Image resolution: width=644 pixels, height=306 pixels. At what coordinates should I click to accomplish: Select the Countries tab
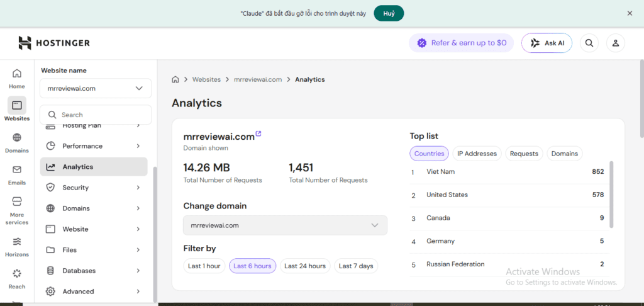[429, 154]
